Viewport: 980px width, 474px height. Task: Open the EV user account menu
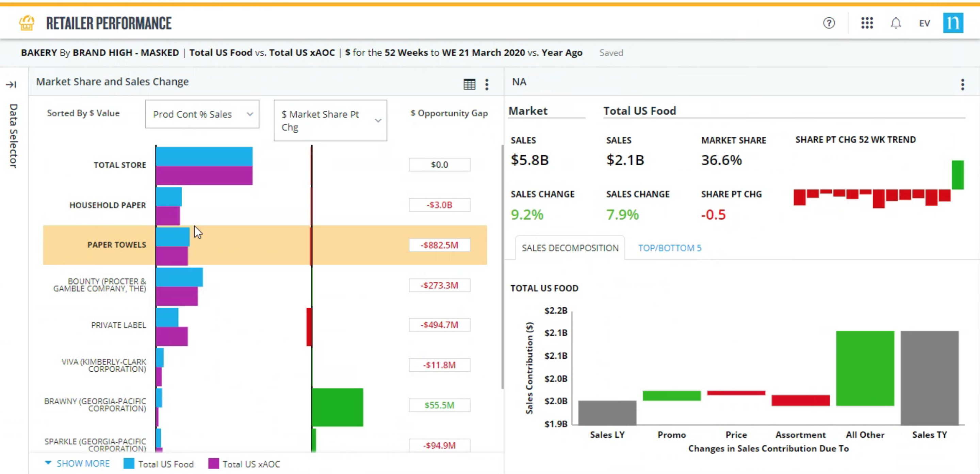925,23
